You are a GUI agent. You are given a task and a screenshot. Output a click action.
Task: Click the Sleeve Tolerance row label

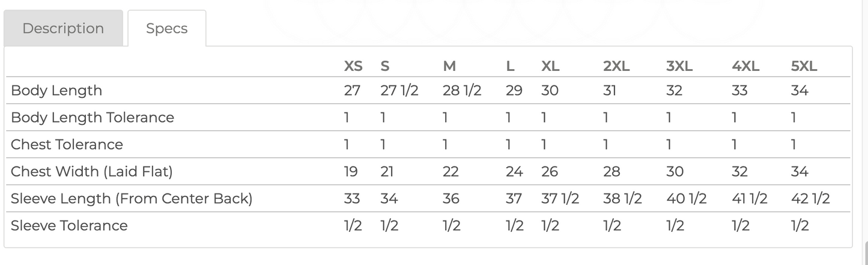point(69,225)
